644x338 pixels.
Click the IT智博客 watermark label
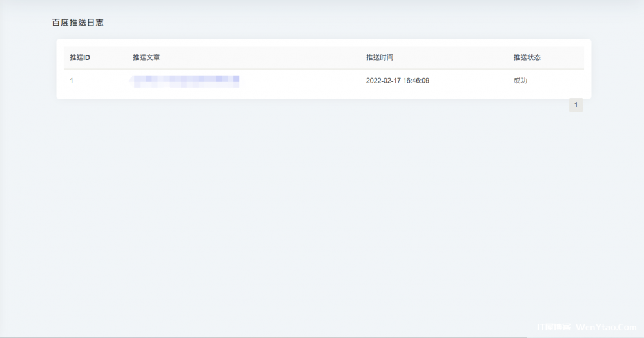pyautogui.click(x=554, y=327)
